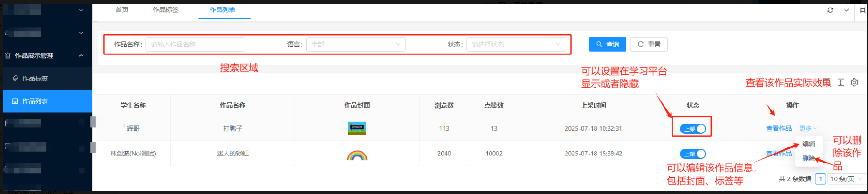Open the 10 条/页 page size dropdown

[846, 179]
